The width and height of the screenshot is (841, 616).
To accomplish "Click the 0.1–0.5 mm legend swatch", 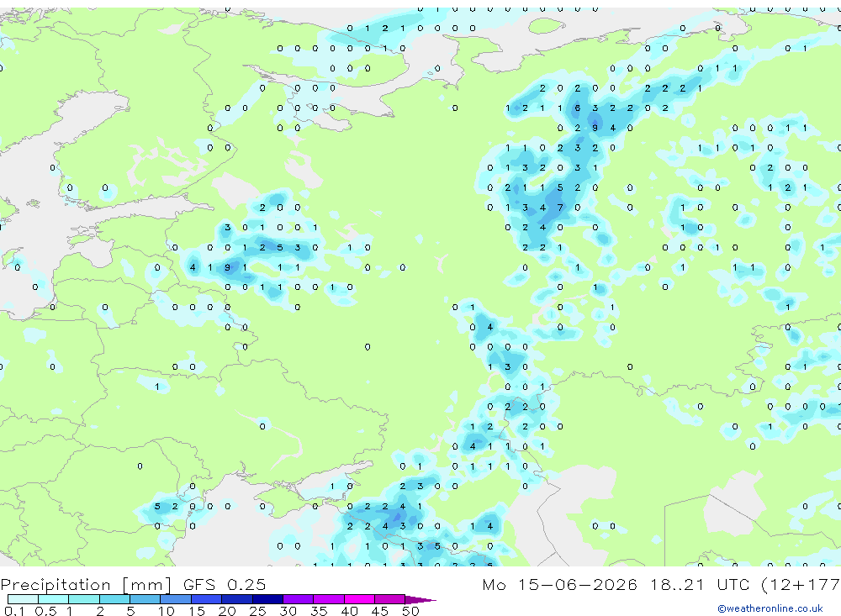I will pos(23,599).
